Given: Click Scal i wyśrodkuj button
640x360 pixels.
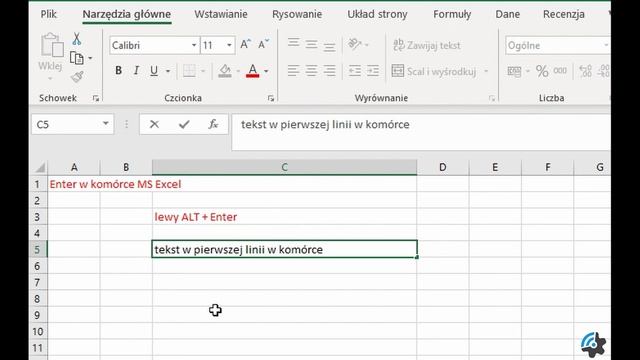Looking at the screenshot, I should 434,71.
